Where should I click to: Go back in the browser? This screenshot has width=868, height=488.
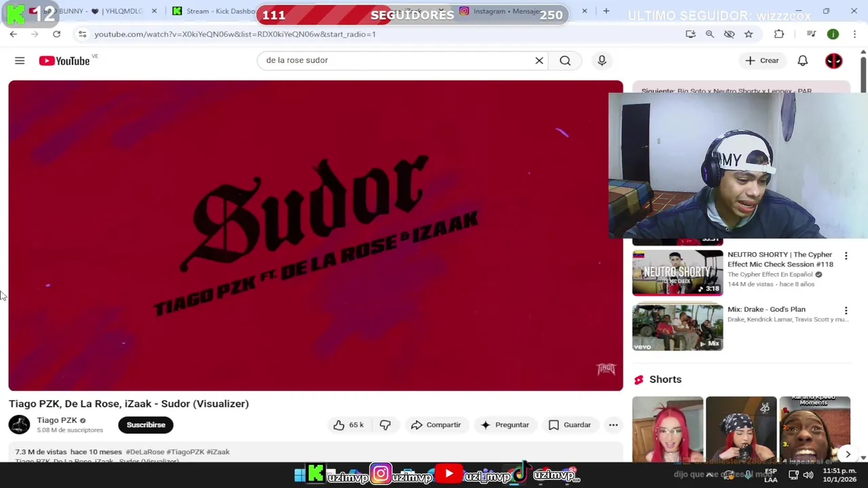[14, 34]
